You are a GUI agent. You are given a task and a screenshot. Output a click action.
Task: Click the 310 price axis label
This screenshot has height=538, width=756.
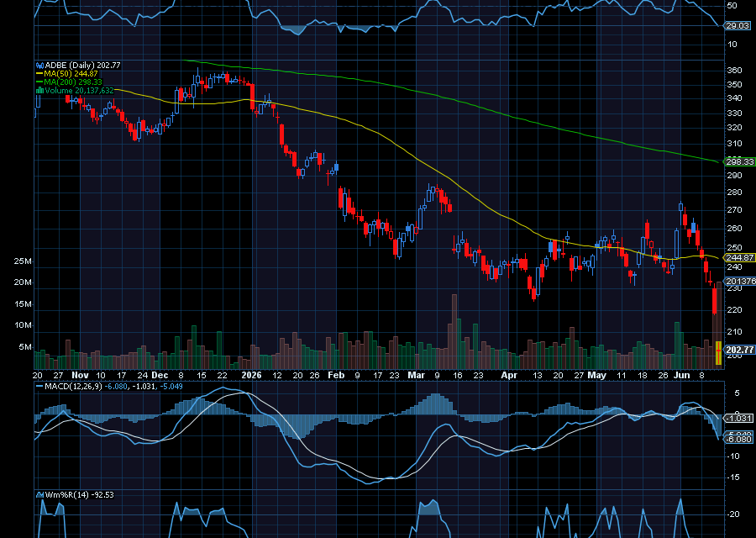click(734, 144)
